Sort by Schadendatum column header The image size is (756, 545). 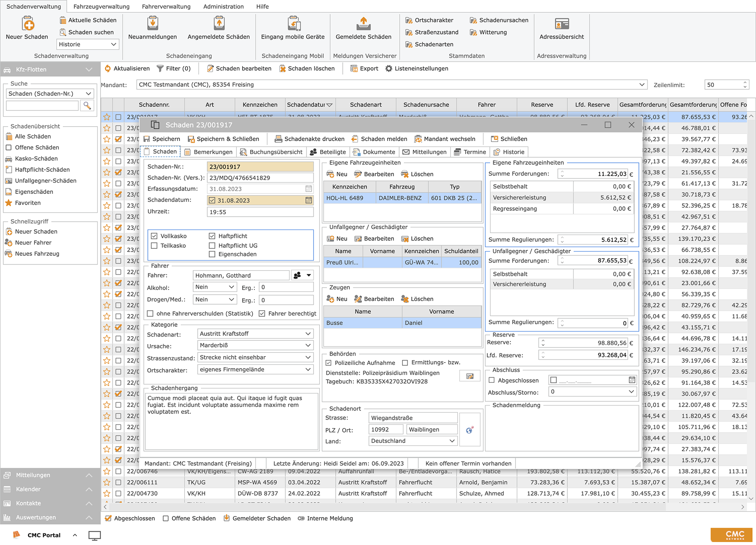310,105
